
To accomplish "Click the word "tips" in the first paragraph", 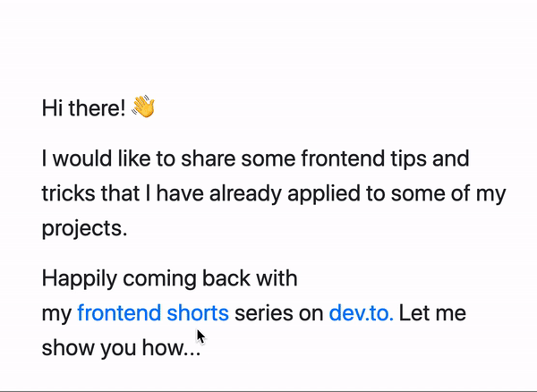I will coord(393,161).
